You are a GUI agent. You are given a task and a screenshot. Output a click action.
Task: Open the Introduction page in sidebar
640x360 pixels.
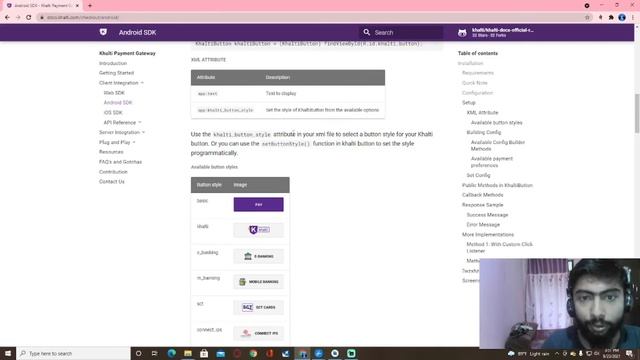[x=113, y=63]
